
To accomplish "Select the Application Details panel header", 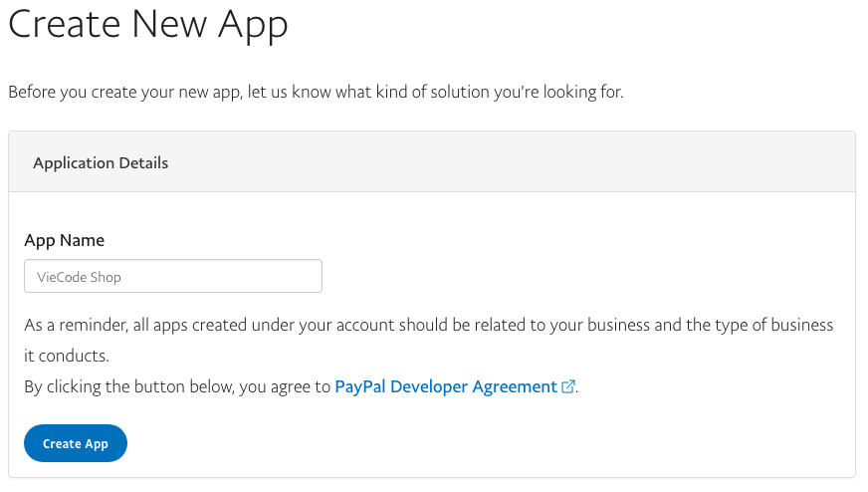I will pyautogui.click(x=101, y=162).
